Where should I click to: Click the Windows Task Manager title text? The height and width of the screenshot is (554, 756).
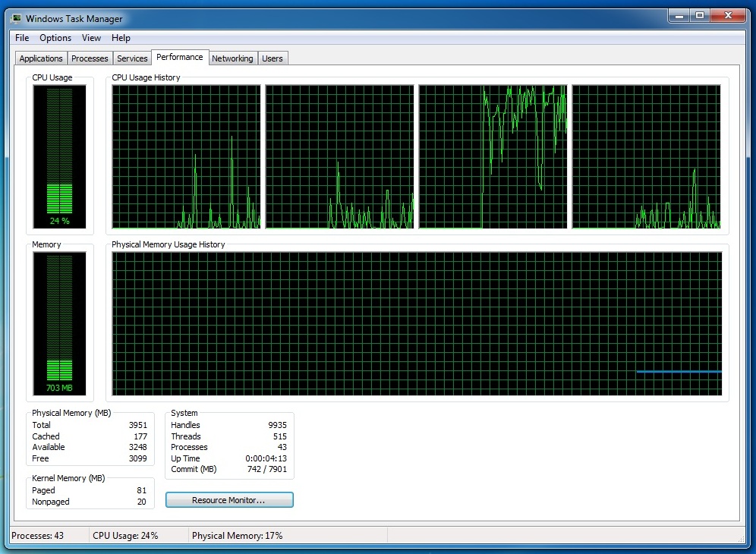74,19
